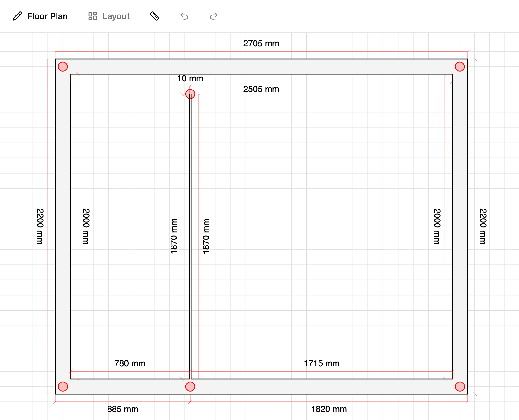Select the partition wall bottom endpoint handle
519x420 pixels.
click(x=190, y=387)
